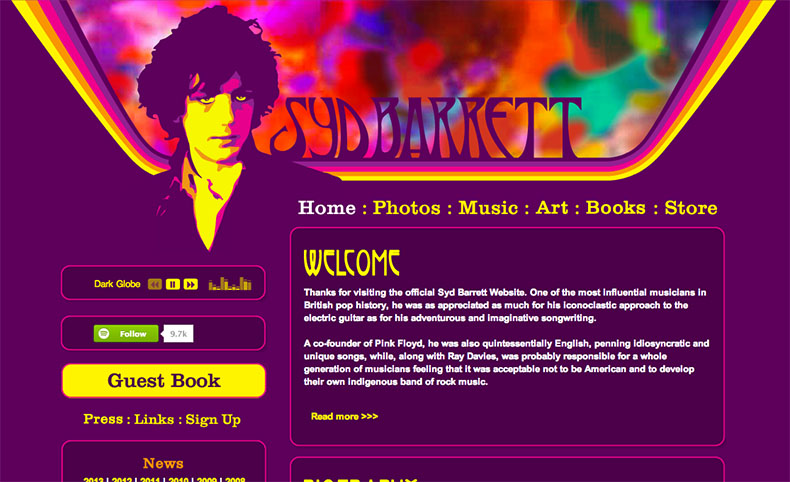This screenshot has height=482, width=790.
Task: Click the audio equalizer bars icon
Action: [x=230, y=284]
